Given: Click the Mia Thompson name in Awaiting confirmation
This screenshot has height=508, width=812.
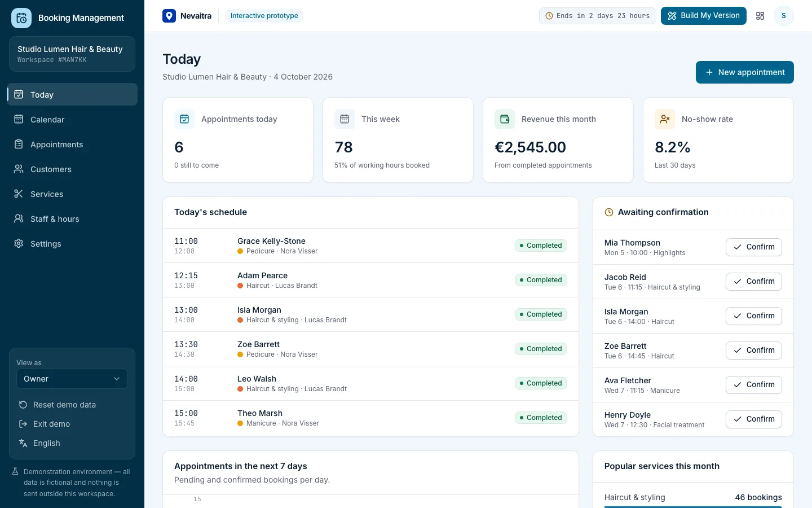Looking at the screenshot, I should 632,243.
